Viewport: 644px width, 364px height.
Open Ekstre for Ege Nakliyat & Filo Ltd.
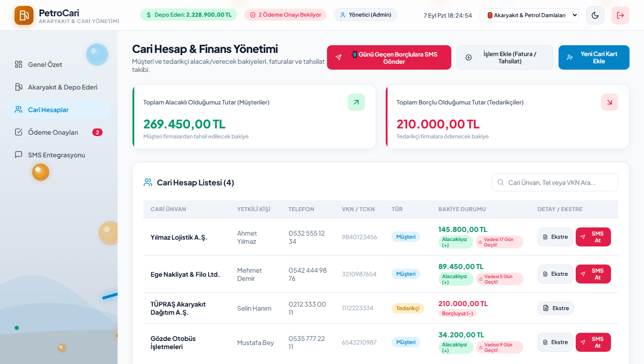(x=555, y=274)
